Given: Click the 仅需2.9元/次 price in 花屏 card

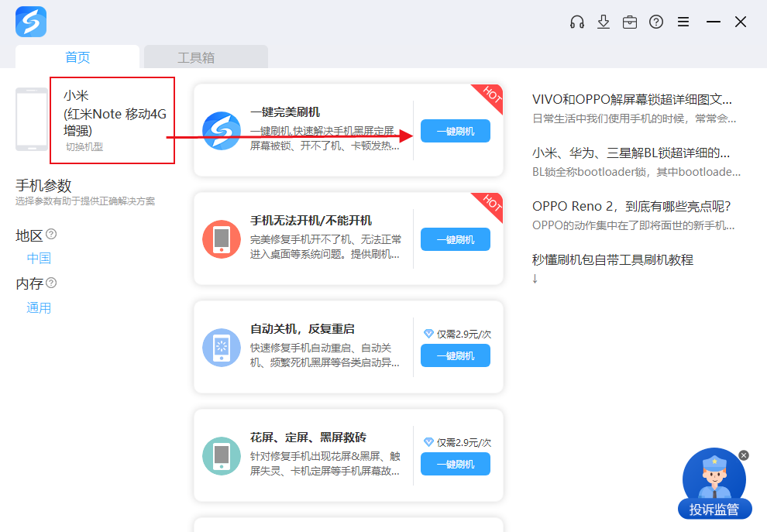Looking at the screenshot, I should tap(464, 442).
